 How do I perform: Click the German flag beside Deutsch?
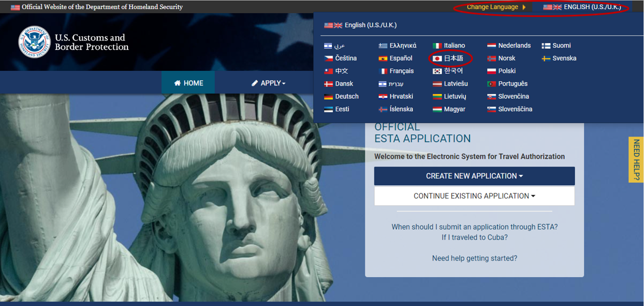pyautogui.click(x=328, y=97)
